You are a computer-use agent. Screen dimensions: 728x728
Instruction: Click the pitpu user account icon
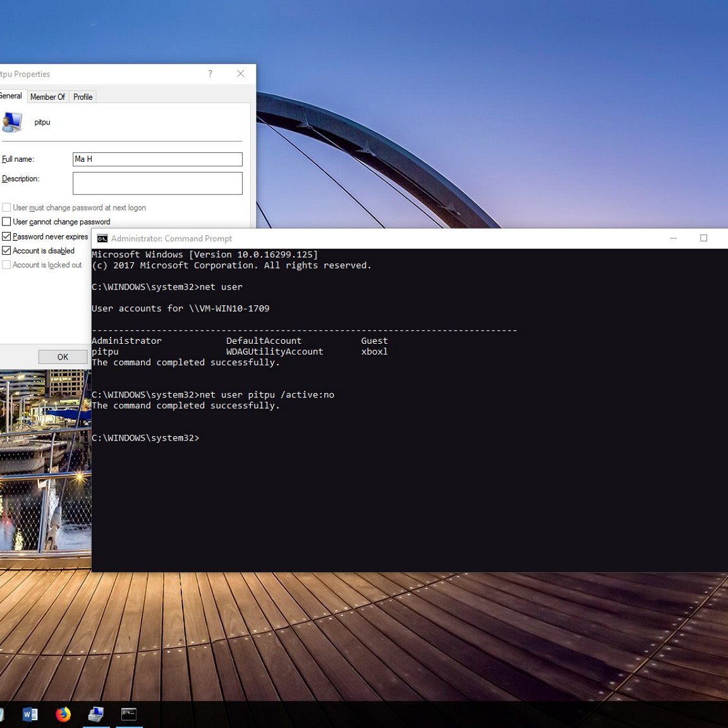coord(12,121)
